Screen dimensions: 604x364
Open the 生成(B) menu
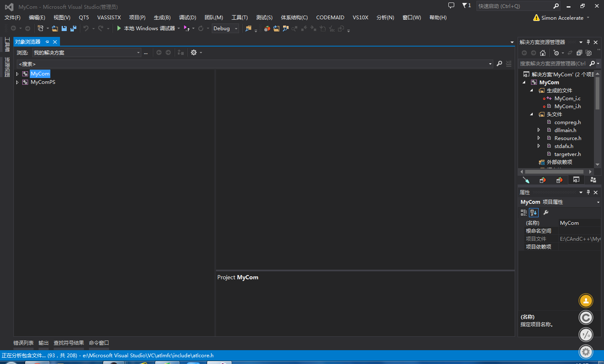[x=162, y=18]
